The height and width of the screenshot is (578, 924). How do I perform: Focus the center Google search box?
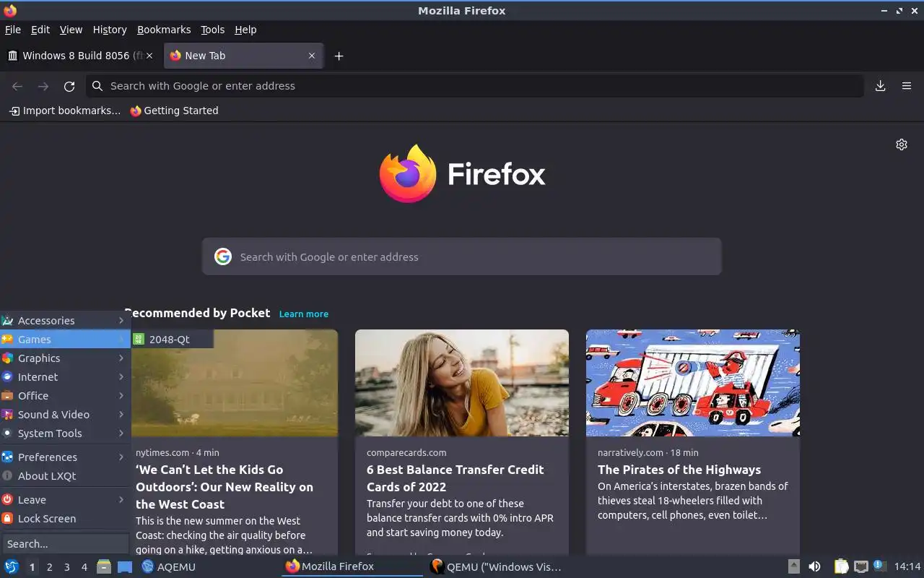[x=462, y=256]
